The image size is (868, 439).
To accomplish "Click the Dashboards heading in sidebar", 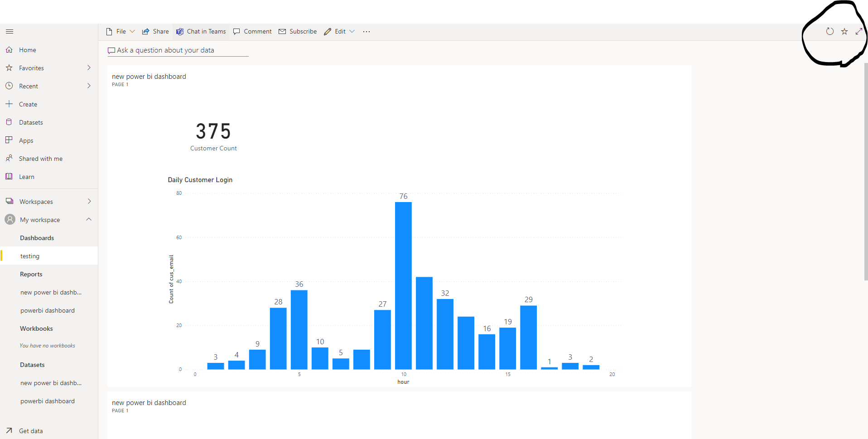I will (x=37, y=238).
